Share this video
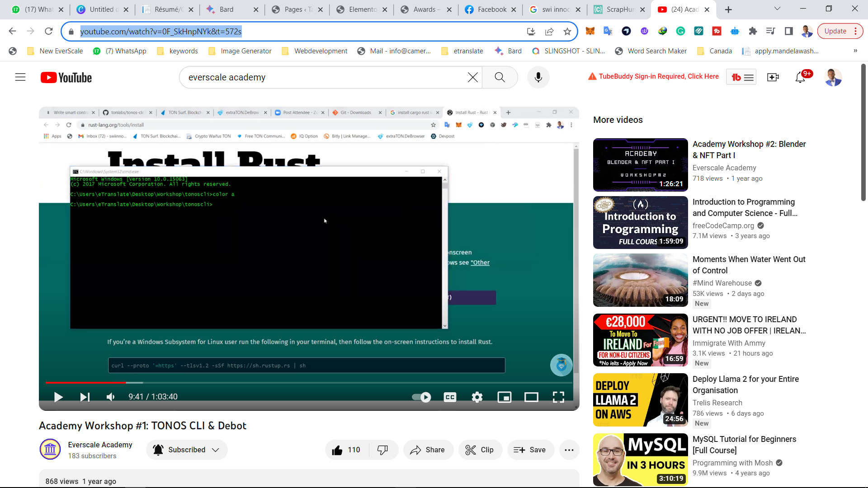 [428, 450]
